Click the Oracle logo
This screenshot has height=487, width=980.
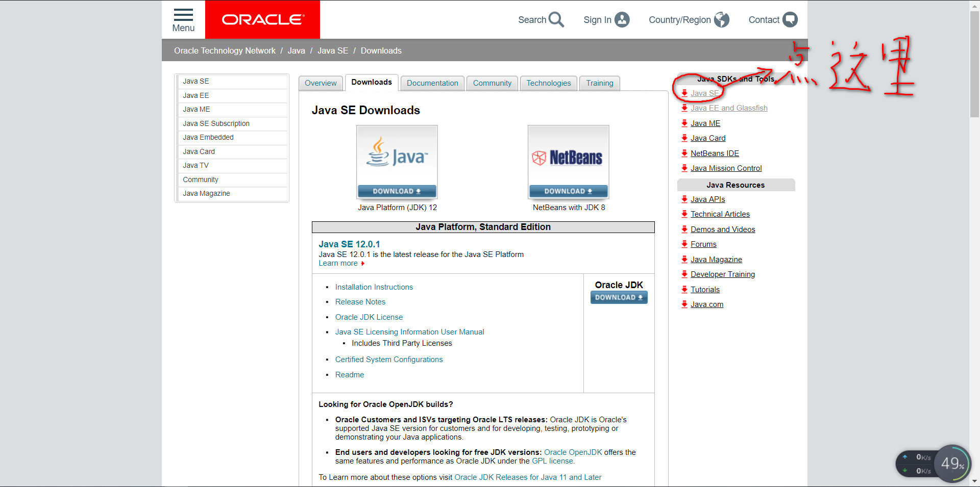262,19
